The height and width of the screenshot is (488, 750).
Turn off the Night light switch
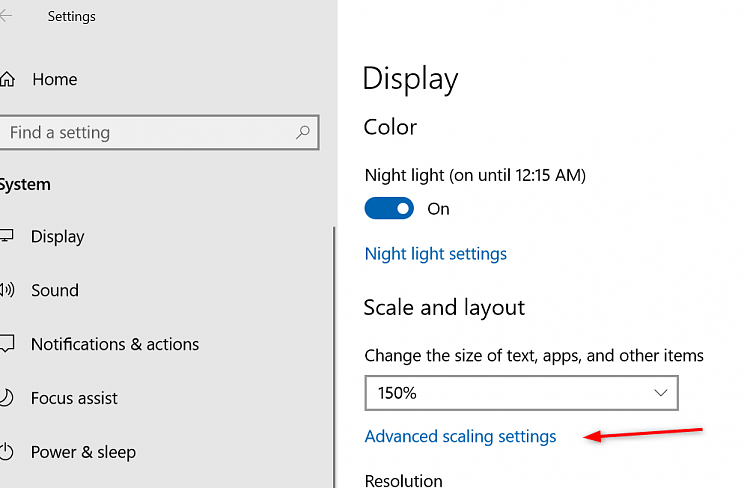tap(389, 208)
